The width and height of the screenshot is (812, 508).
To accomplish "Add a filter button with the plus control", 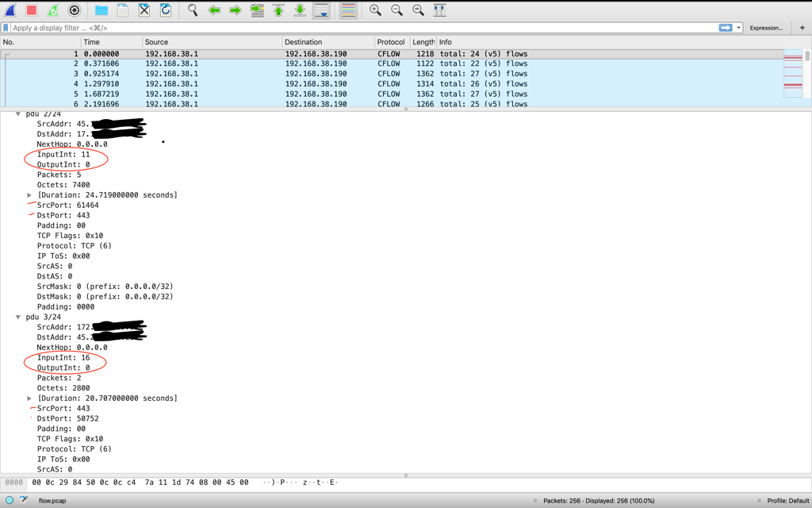I will point(802,27).
